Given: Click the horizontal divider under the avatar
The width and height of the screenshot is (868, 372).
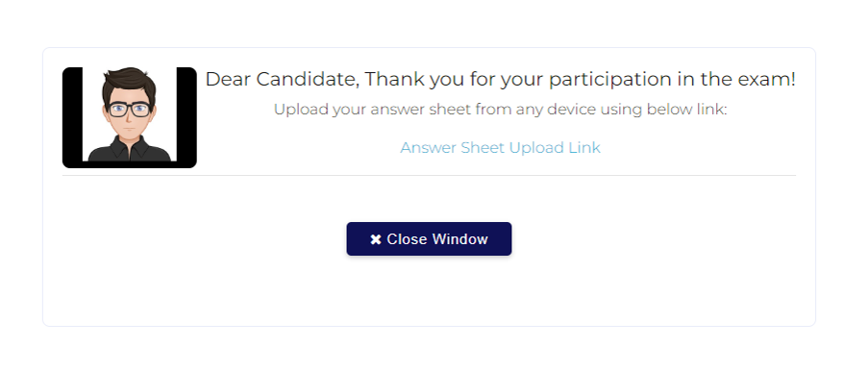Looking at the screenshot, I should point(429,176).
